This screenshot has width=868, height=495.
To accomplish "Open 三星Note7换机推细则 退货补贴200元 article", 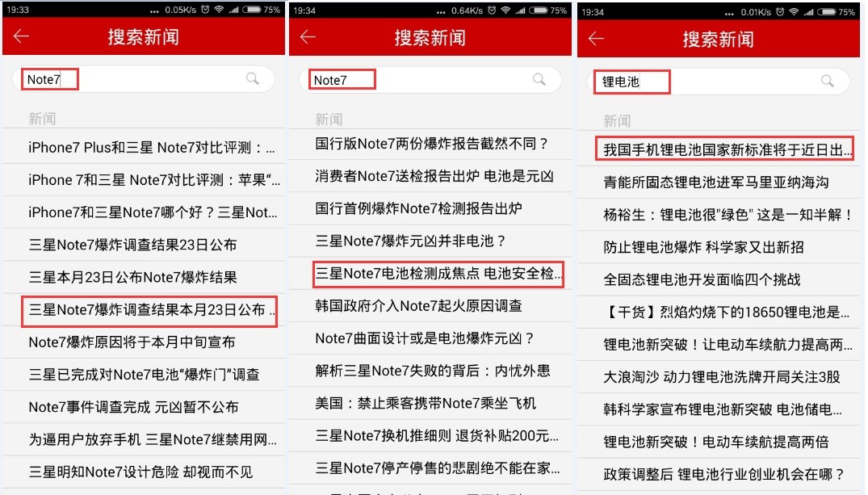I will pyautogui.click(x=430, y=436).
